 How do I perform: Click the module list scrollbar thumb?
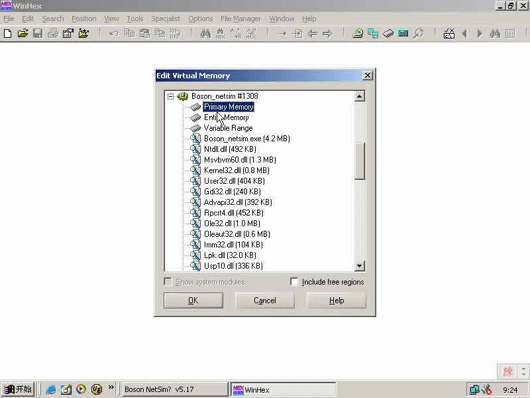[x=359, y=161]
